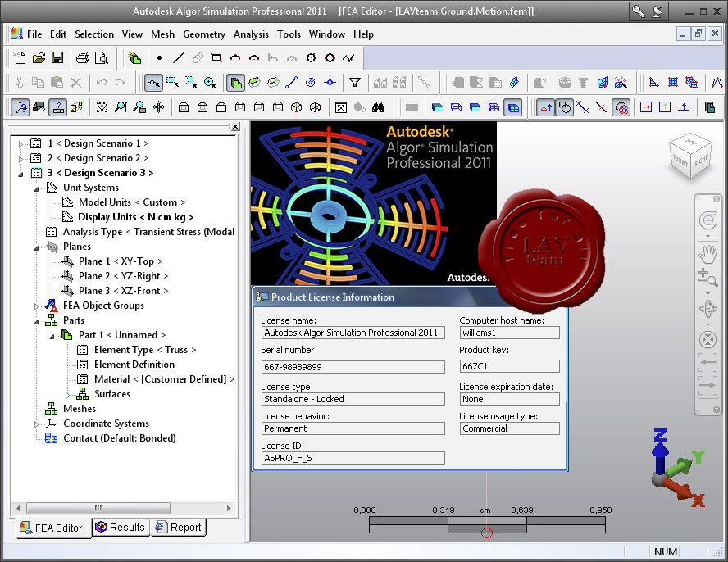Expand the Surfaces branch
728x562 pixels.
67,395
